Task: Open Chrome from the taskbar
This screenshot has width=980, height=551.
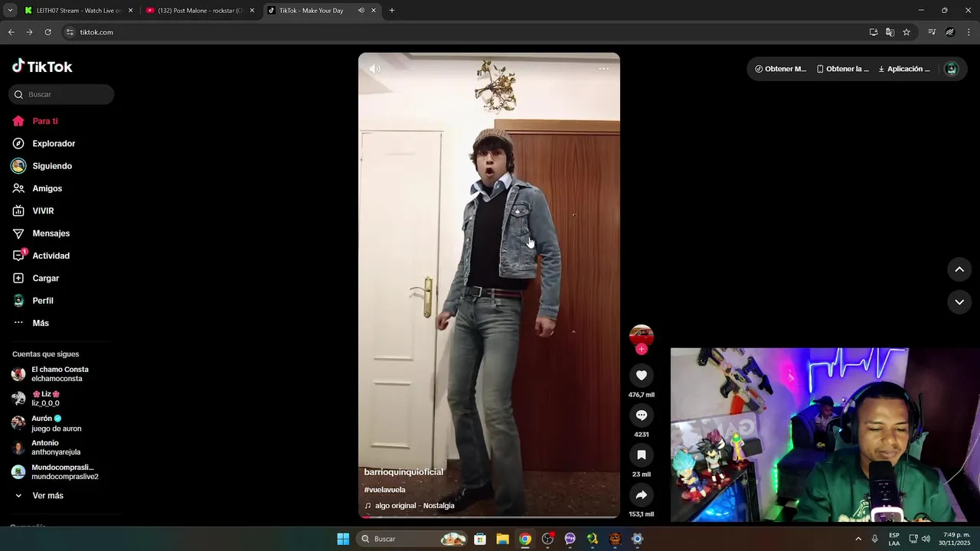Action: pos(524,539)
